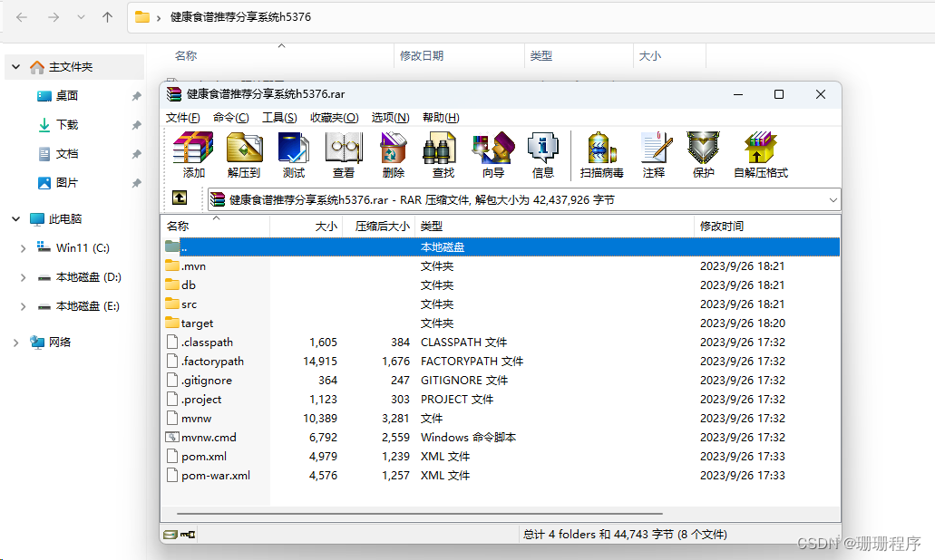Image resolution: width=935 pixels, height=560 pixels.
Task: Click the 注释 (Comment) toolbar icon
Action: (x=657, y=148)
